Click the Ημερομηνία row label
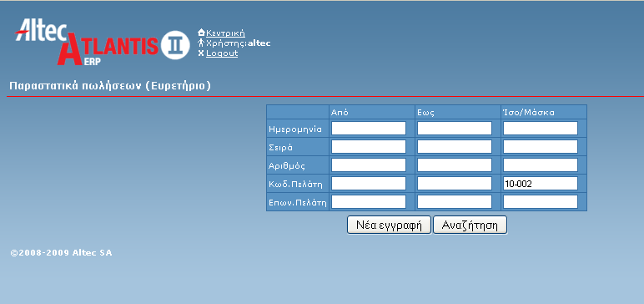 [295, 129]
